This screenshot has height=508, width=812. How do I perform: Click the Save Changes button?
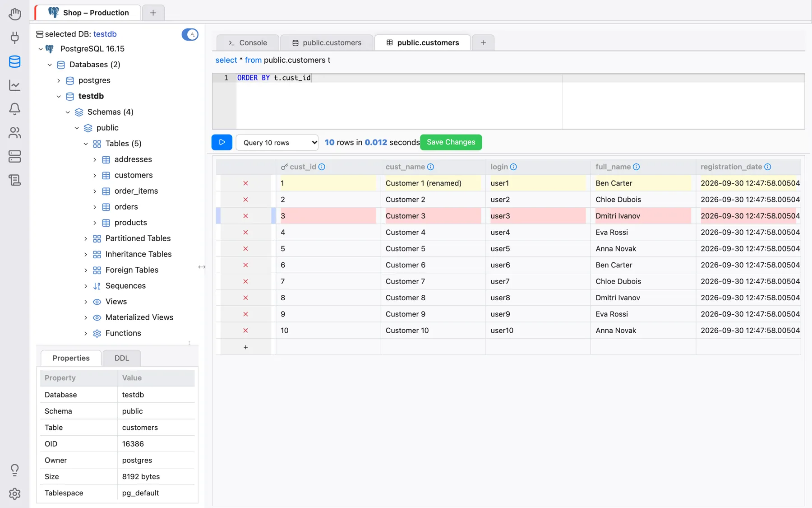tap(451, 142)
